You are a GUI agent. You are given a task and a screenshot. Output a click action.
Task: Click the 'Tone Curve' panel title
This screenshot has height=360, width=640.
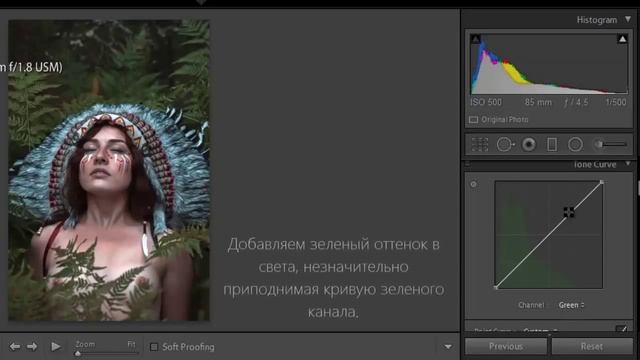595,164
